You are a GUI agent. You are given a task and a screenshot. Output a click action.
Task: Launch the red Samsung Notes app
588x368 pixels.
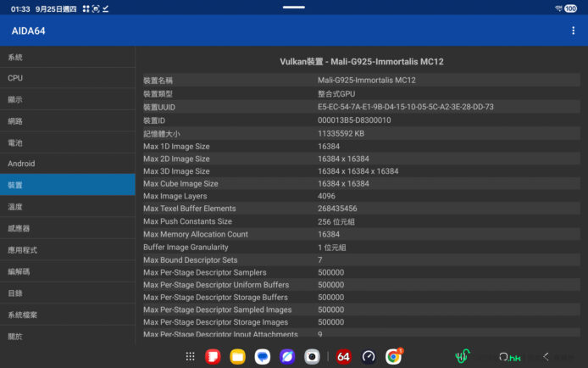coord(213,356)
